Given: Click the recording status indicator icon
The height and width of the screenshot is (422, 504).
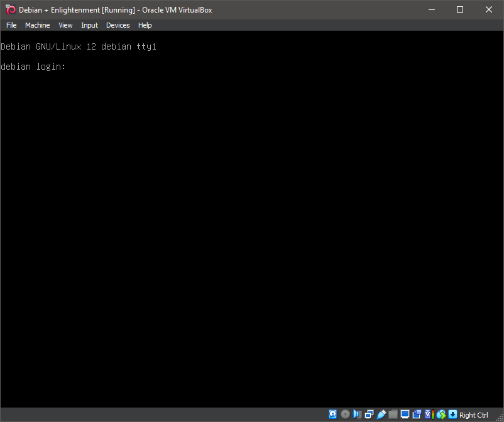Looking at the screenshot, I should (417, 414).
